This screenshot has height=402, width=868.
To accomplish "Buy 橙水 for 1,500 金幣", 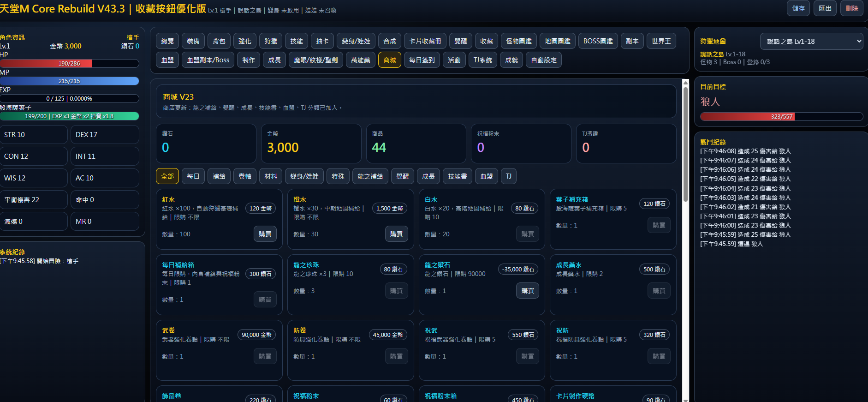I will (397, 234).
